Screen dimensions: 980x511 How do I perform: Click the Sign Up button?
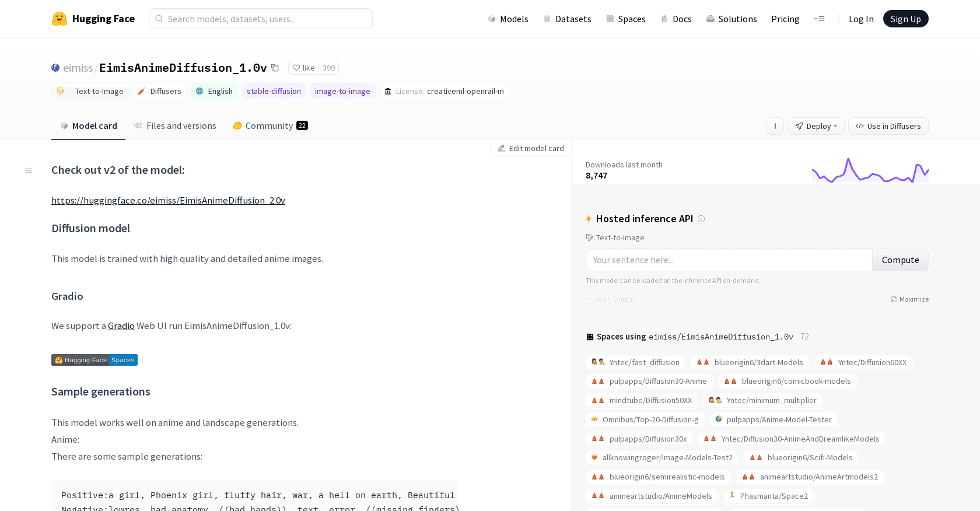click(x=905, y=19)
